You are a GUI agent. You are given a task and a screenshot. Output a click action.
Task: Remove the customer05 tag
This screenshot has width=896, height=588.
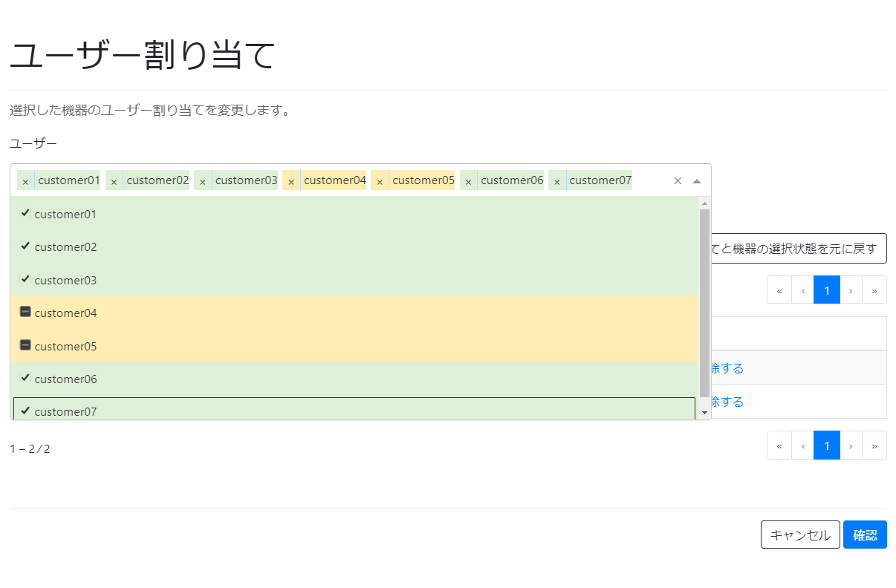point(380,180)
